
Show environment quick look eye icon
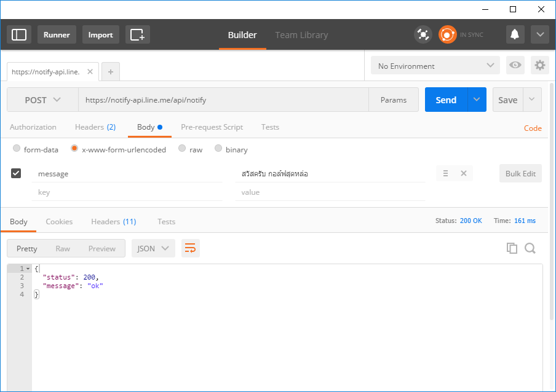[515, 65]
